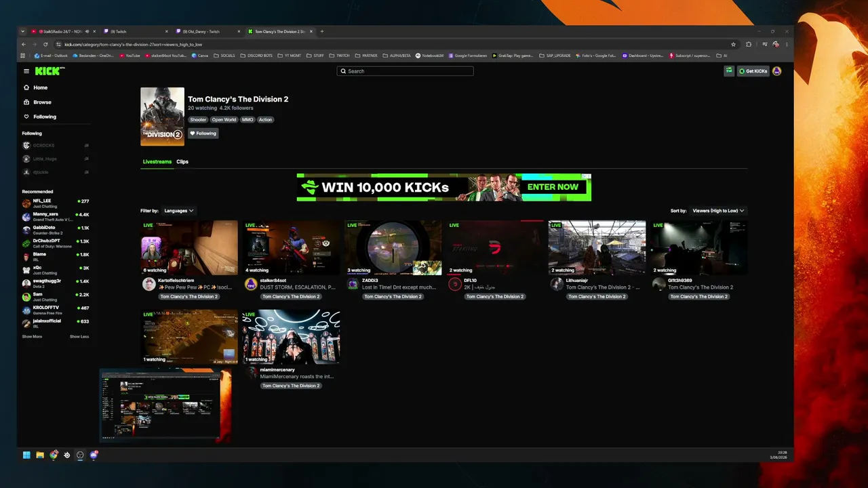
Task: Open Manny_xers in Recommended list
Action: 56,217
